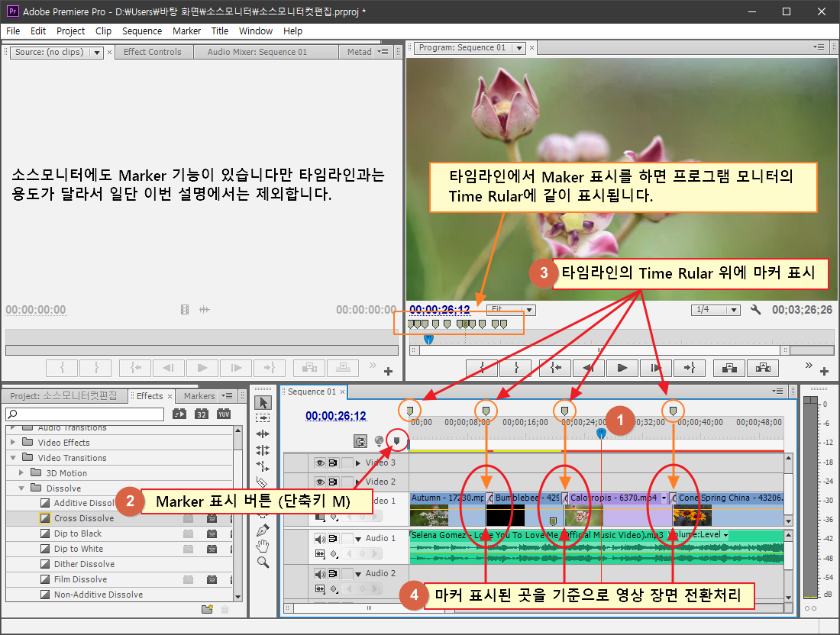Open Program monitor wrench settings
The width and height of the screenshot is (840, 635).
coord(755,309)
